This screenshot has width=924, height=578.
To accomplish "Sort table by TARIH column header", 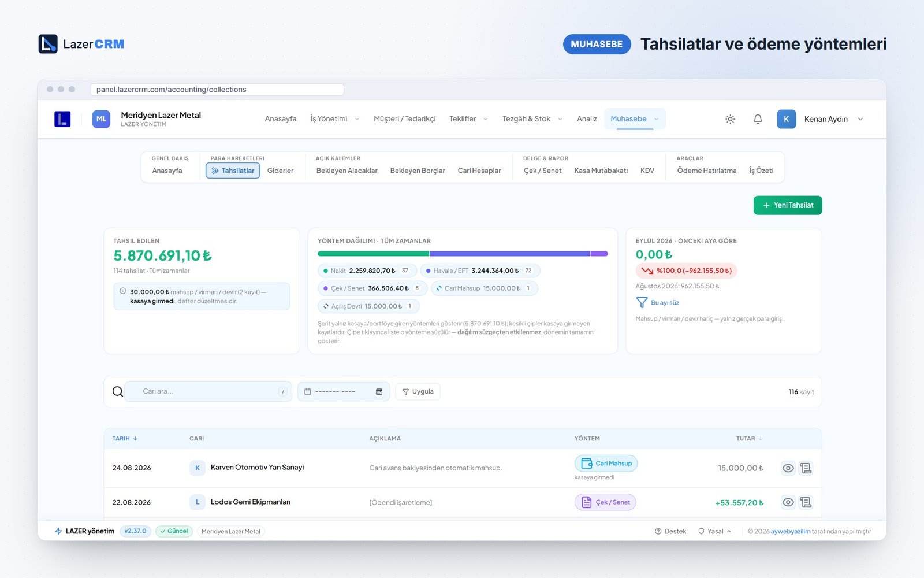I will pos(125,439).
